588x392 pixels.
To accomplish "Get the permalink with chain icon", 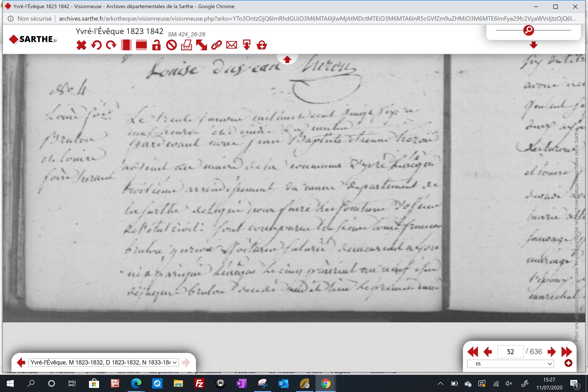I will tap(216, 45).
